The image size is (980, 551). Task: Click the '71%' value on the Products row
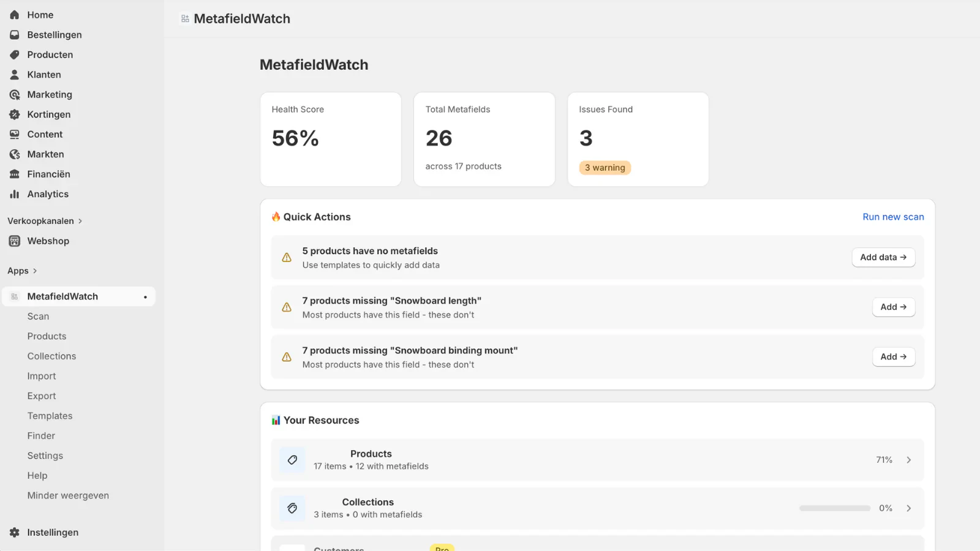click(884, 460)
